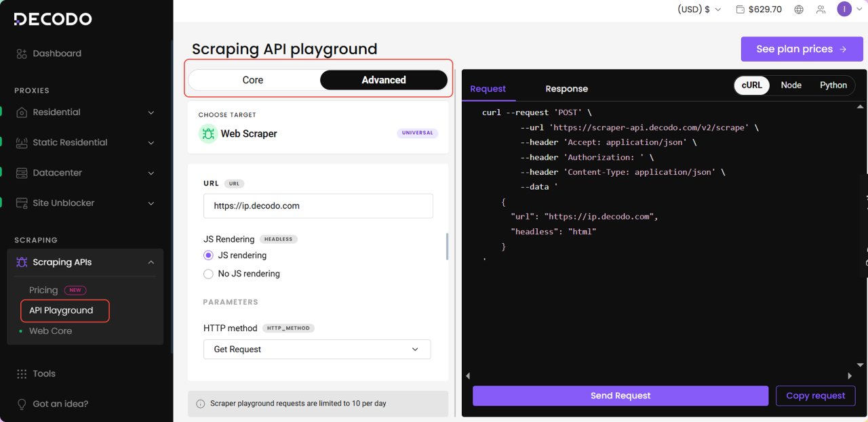
Task: Click the wallet balance icon
Action: (x=740, y=9)
